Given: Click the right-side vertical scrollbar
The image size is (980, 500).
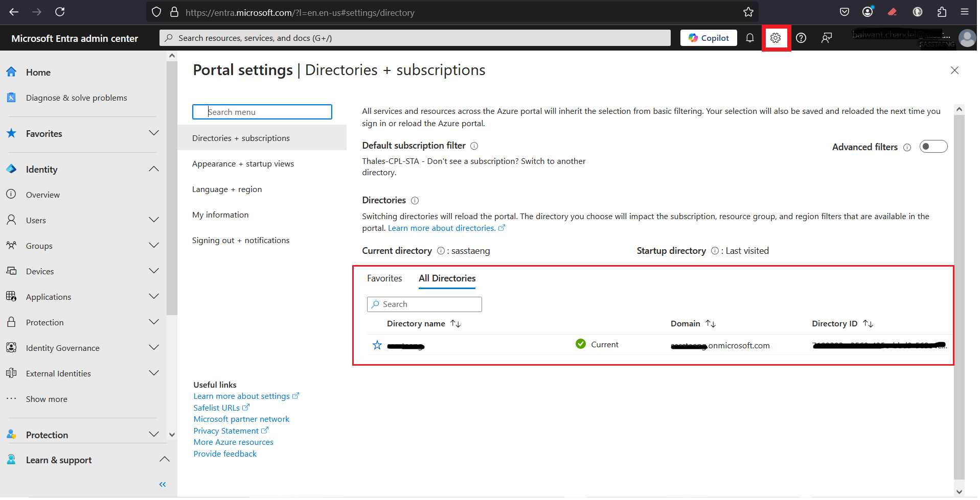Looking at the screenshot, I should coord(959,296).
